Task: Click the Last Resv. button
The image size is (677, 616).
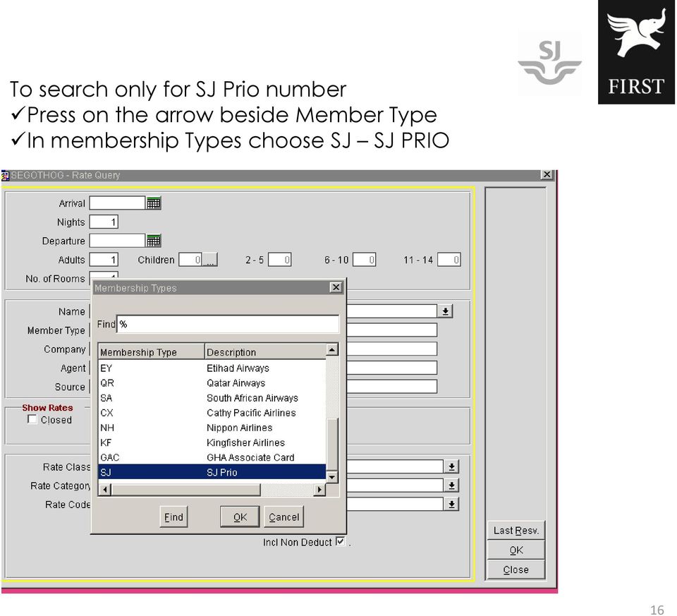Action: coord(516,531)
